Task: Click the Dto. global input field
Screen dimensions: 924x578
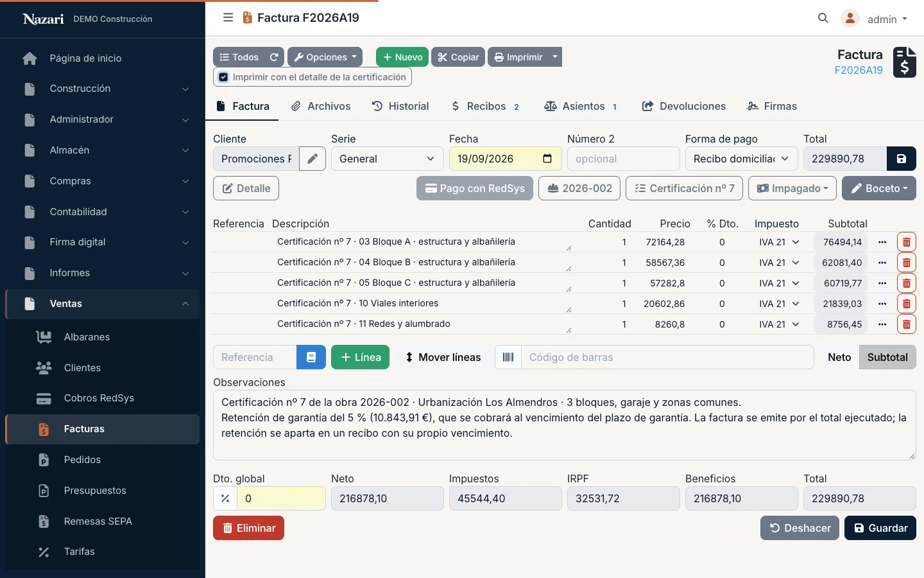Action: tap(281, 498)
